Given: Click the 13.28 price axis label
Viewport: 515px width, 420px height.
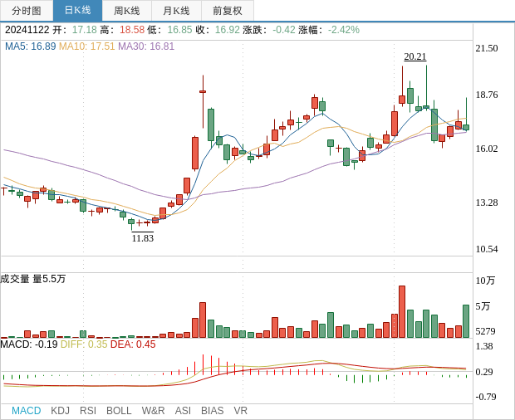Looking at the screenshot, I should tap(487, 203).
